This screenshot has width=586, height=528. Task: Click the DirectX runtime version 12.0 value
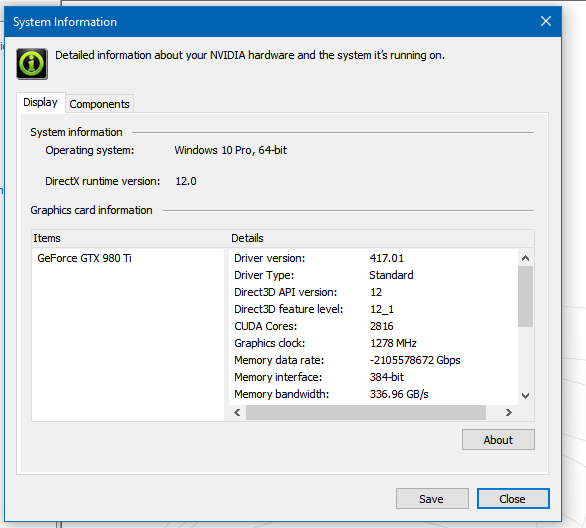click(186, 181)
